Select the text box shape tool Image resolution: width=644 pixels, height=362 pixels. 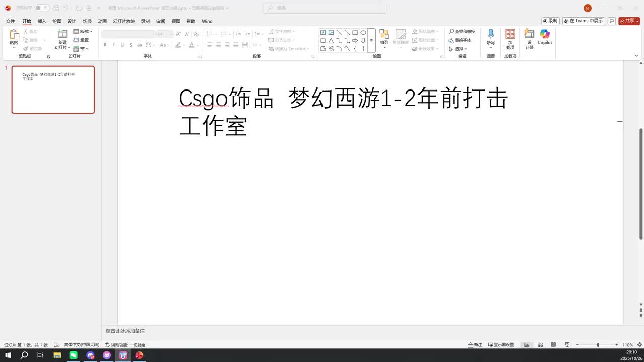click(x=323, y=33)
